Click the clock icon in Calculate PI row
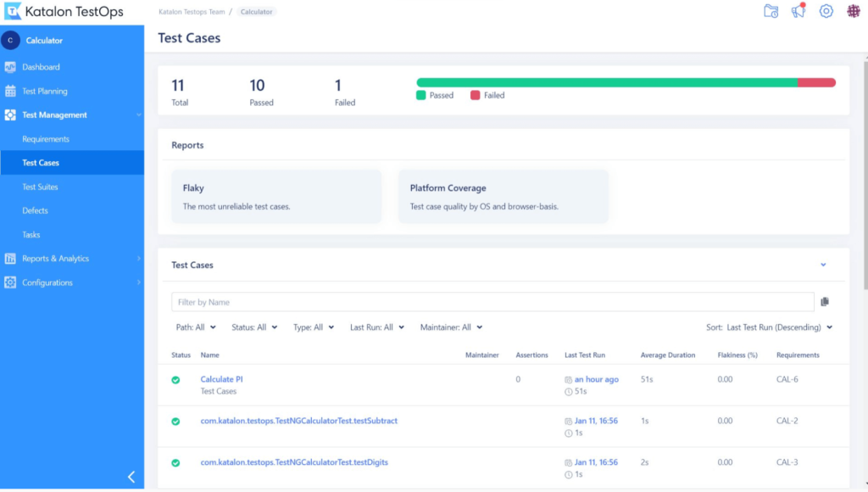Viewport: 868px width, 492px height. pyautogui.click(x=568, y=392)
